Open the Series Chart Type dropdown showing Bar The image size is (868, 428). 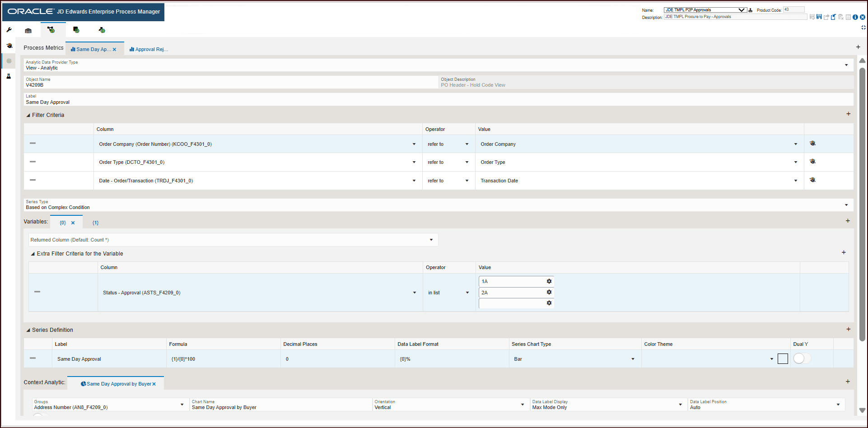pyautogui.click(x=632, y=358)
